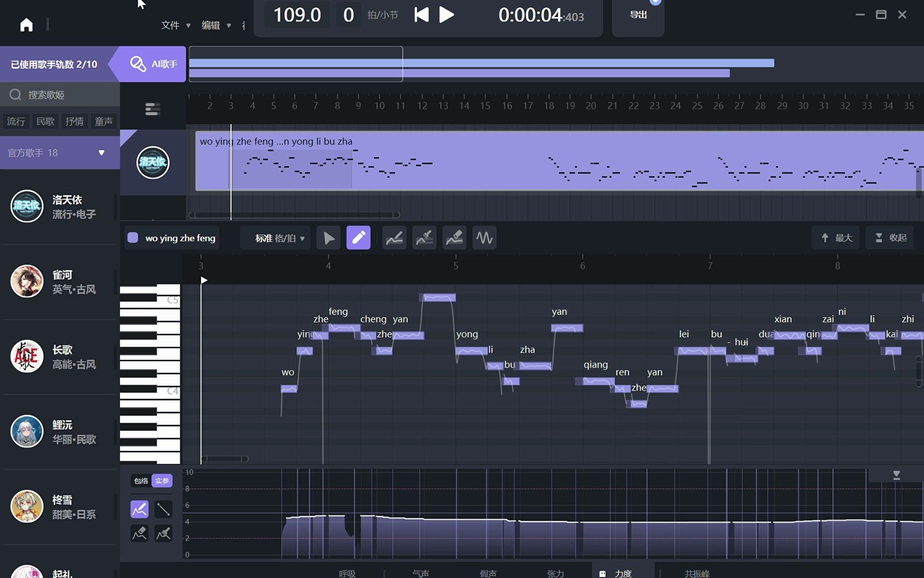Select the pointer arrow tool

point(329,238)
